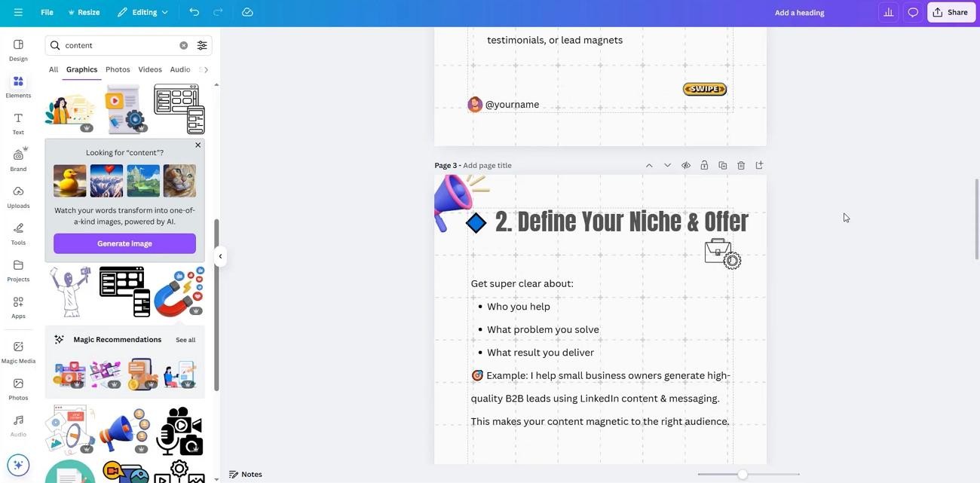
Task: Close the 'Looking for content?' card
Action: pyautogui.click(x=198, y=145)
